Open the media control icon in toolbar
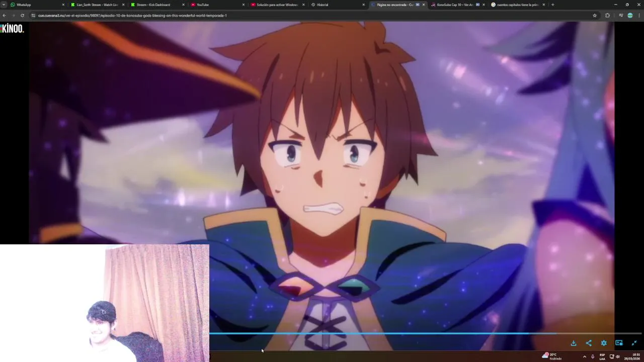Screen dimensions: 644x362 pos(621,15)
